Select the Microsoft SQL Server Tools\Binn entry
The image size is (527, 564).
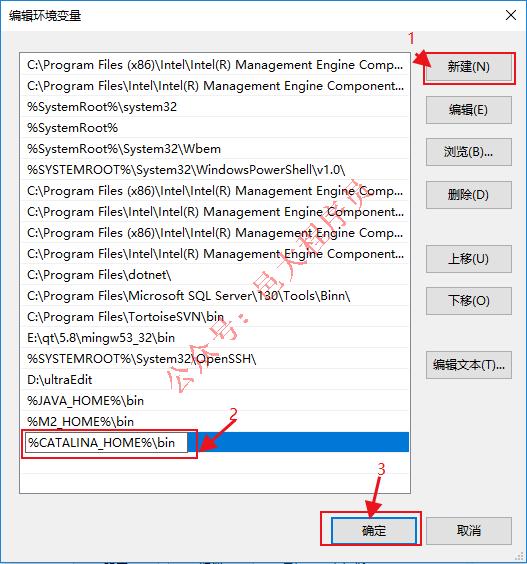tap(215, 296)
